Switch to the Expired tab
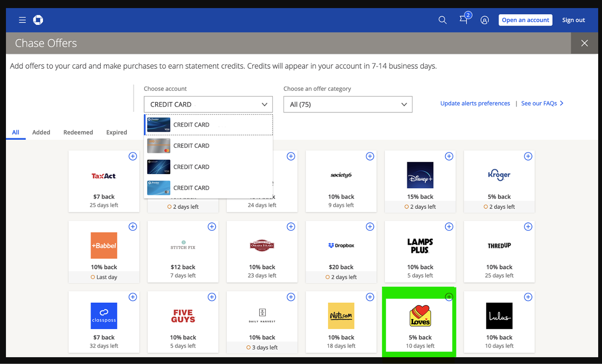 [x=117, y=133]
